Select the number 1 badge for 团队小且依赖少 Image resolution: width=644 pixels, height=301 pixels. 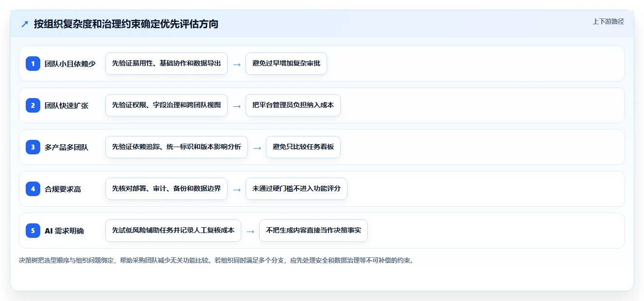coord(33,64)
